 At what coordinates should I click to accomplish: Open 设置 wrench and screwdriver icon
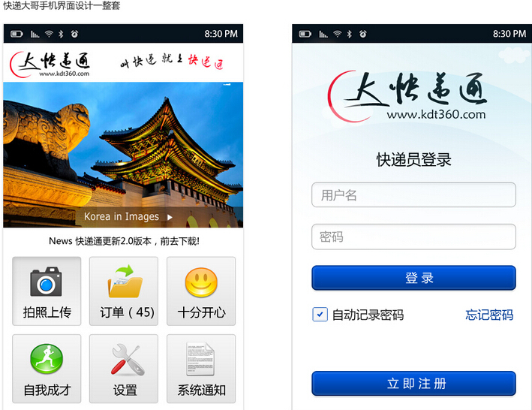[126, 360]
